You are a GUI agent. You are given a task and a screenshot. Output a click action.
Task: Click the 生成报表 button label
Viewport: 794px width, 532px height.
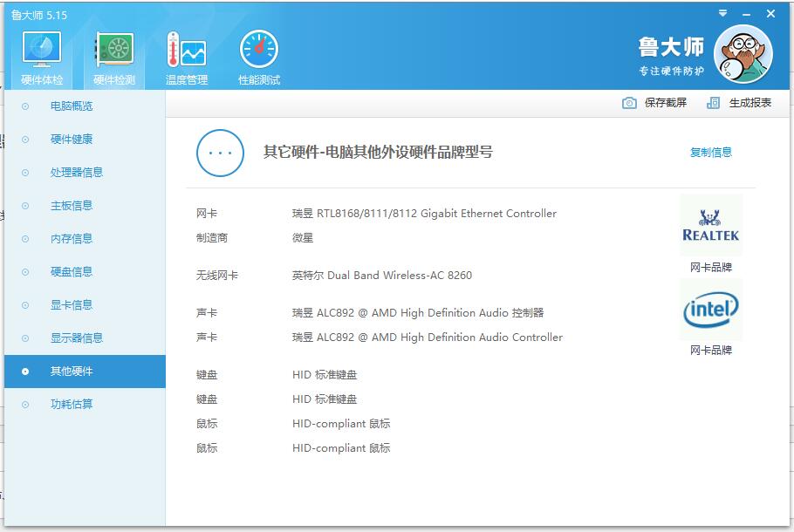point(750,103)
